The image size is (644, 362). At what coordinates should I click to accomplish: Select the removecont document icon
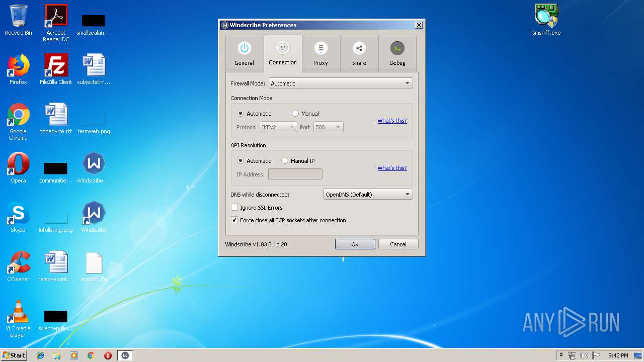click(56, 266)
